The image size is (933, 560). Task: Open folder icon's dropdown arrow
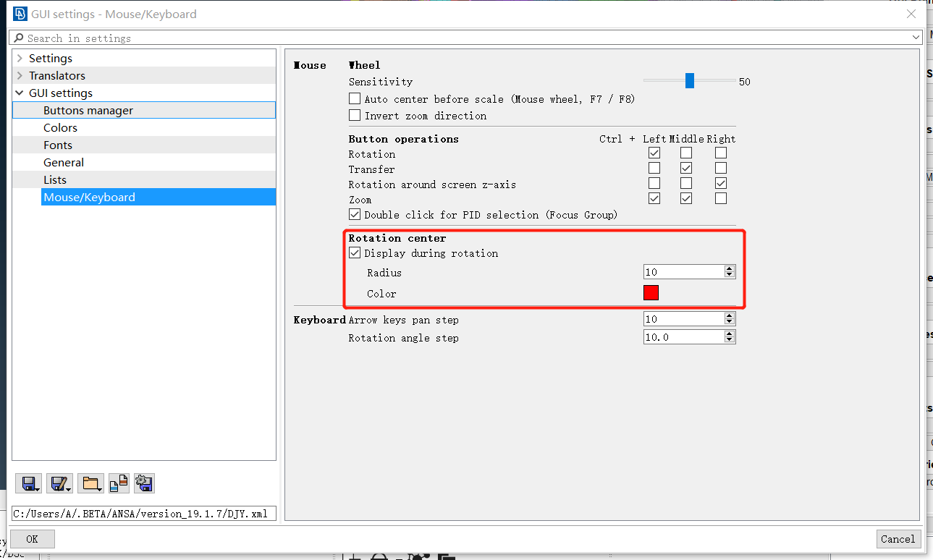point(101,489)
